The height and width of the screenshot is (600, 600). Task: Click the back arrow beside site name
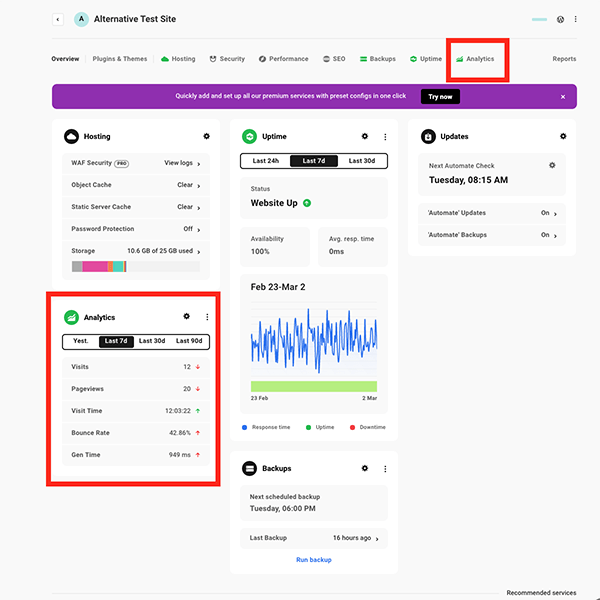click(58, 19)
